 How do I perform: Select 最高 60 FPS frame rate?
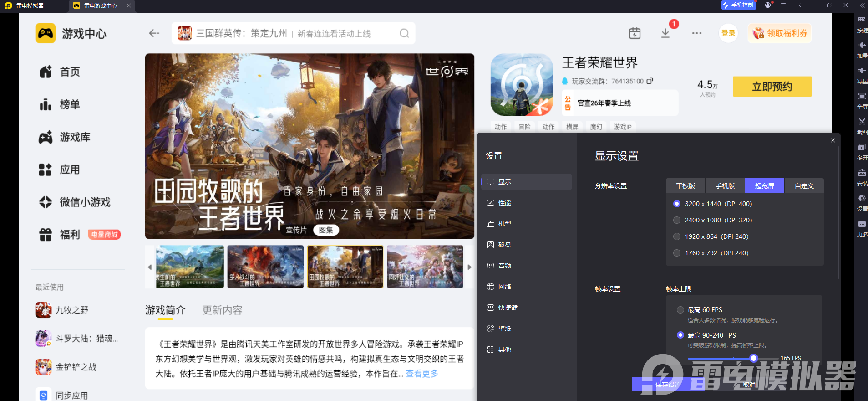click(x=700, y=310)
